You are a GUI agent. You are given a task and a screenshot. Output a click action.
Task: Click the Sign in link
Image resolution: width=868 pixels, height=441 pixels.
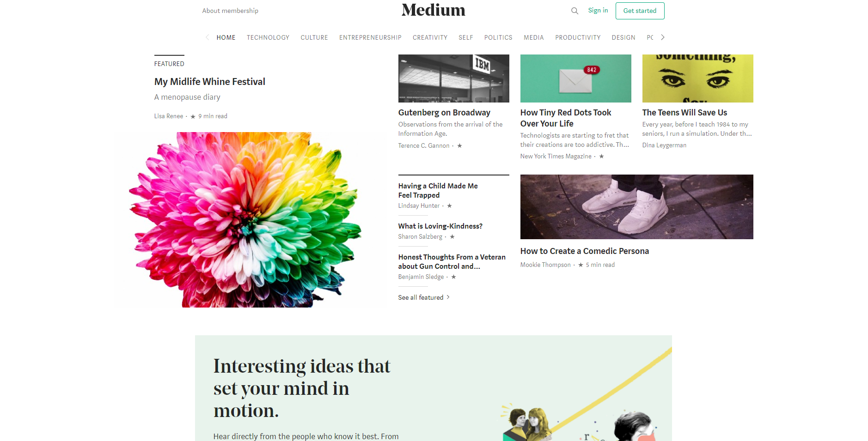pyautogui.click(x=598, y=10)
